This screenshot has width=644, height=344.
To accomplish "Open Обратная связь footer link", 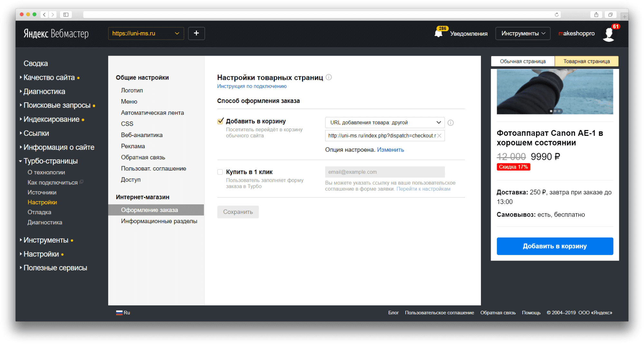I will point(498,312).
